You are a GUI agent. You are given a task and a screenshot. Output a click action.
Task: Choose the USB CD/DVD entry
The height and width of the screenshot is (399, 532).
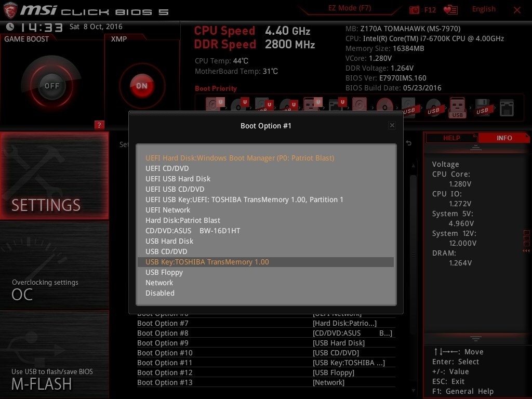265,251
